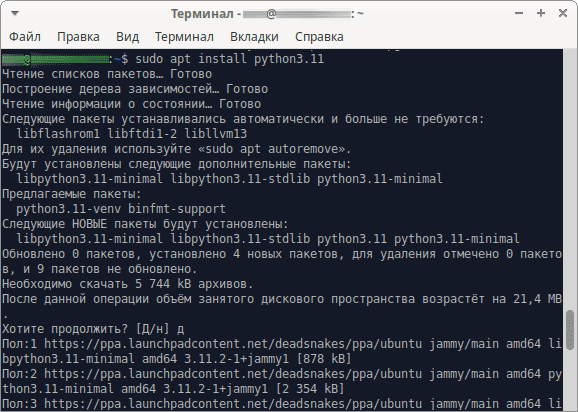Open the Вкладки menu
578x412 pixels.
[x=254, y=37]
